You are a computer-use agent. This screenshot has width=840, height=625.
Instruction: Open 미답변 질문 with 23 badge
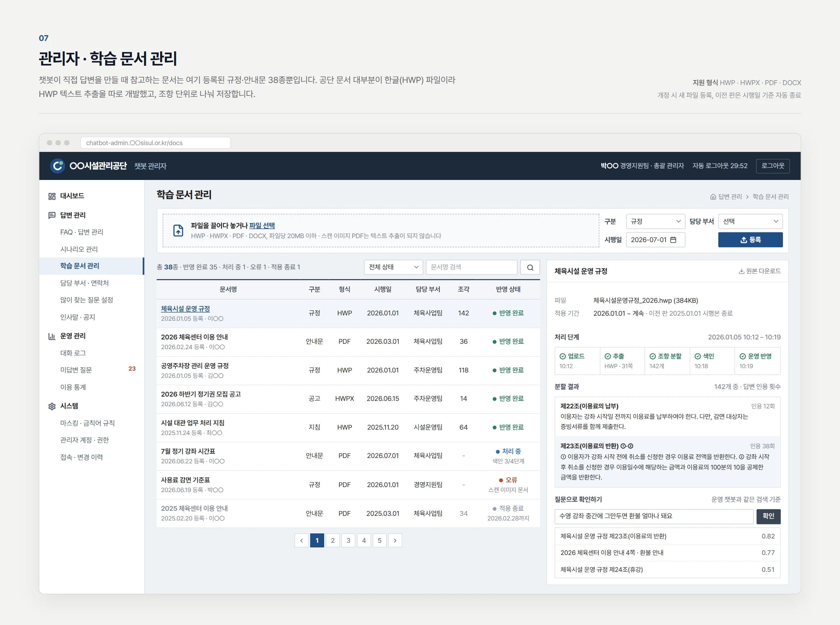(x=92, y=370)
